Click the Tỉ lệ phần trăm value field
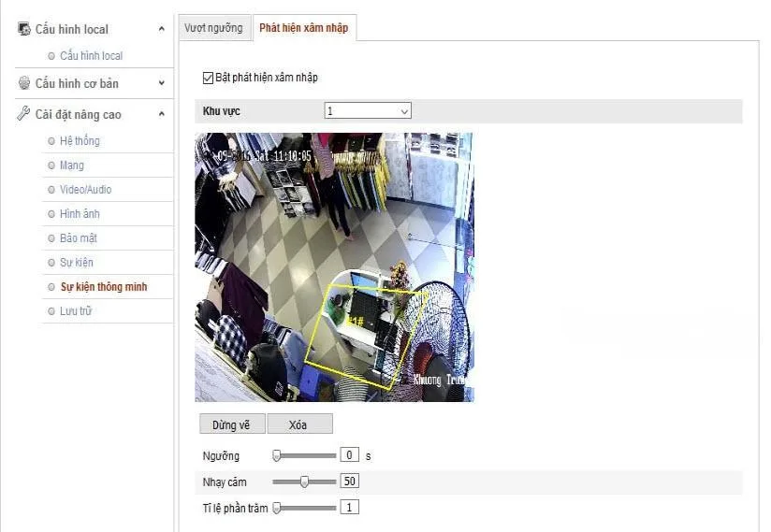Image resolution: width=771 pixels, height=532 pixels. [x=349, y=508]
